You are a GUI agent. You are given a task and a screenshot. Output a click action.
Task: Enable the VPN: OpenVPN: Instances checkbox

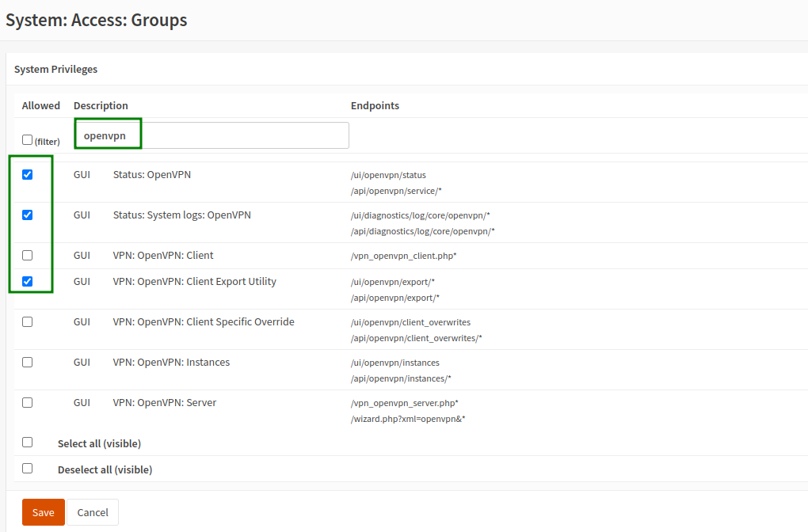point(27,362)
